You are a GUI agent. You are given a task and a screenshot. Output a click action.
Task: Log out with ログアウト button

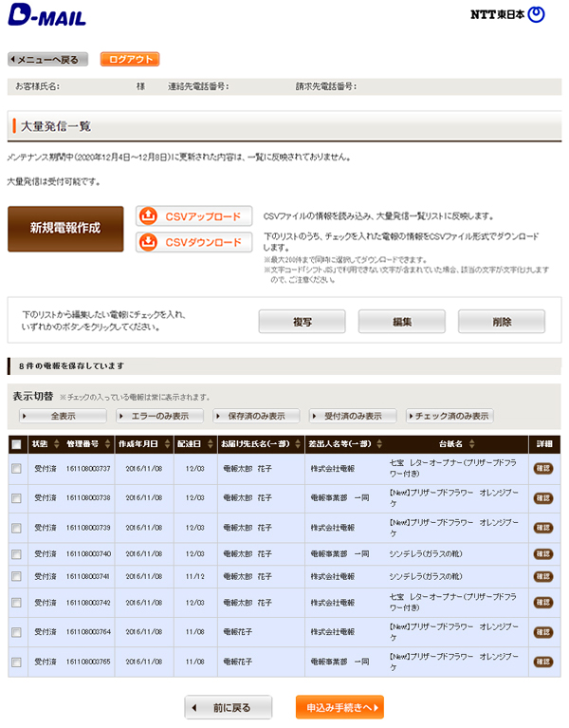tap(130, 60)
